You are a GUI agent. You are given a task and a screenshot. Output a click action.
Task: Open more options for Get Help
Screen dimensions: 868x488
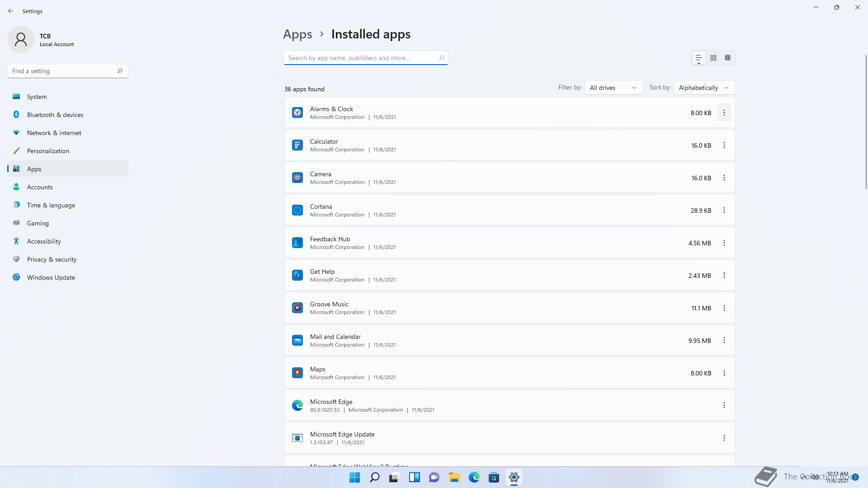click(724, 275)
